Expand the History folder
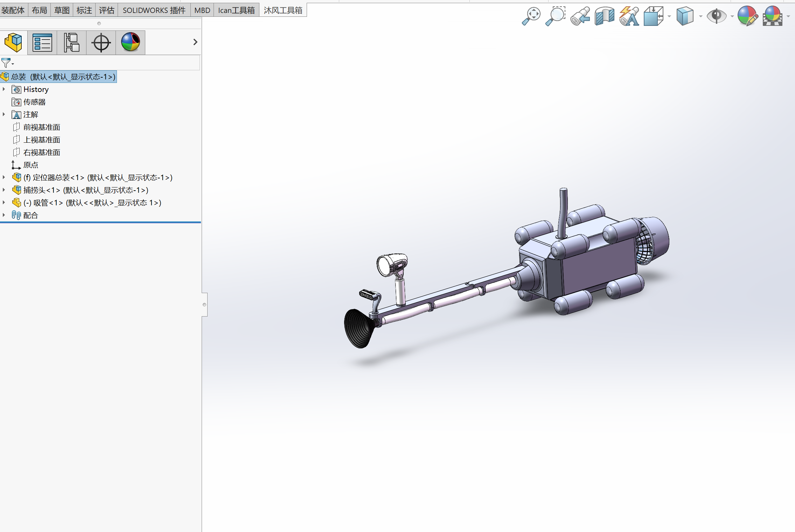The height and width of the screenshot is (532, 795). coord(4,89)
